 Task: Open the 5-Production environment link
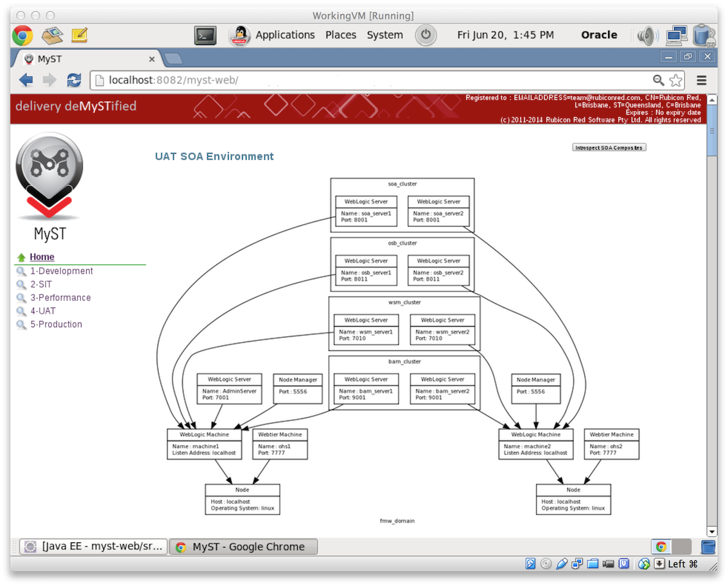click(56, 325)
